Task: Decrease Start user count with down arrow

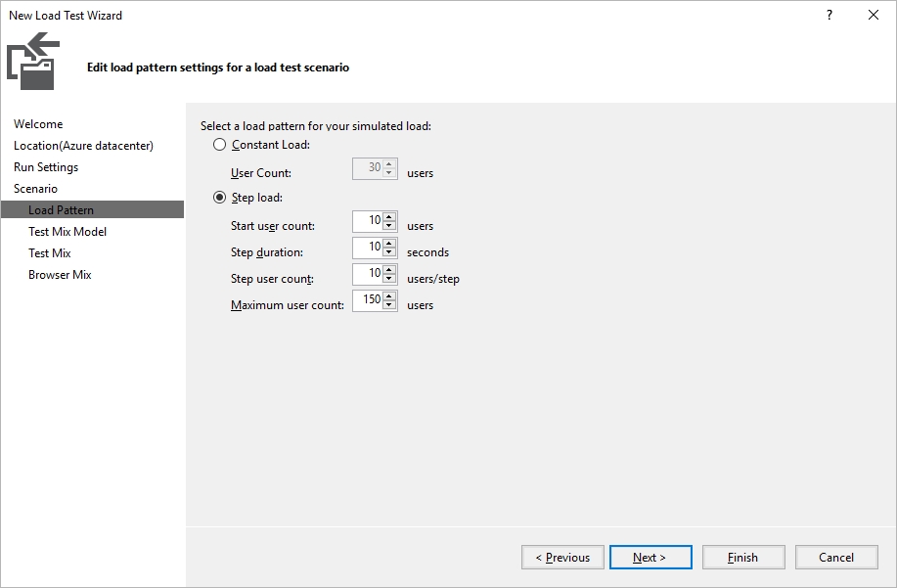Action: click(389, 225)
